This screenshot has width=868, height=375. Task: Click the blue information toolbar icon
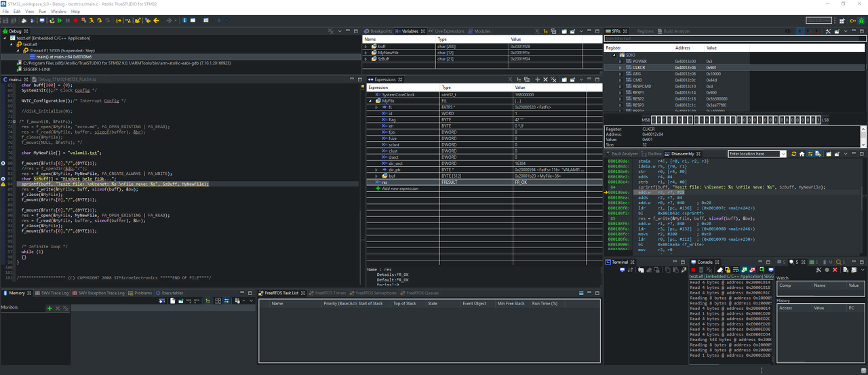click(184, 20)
